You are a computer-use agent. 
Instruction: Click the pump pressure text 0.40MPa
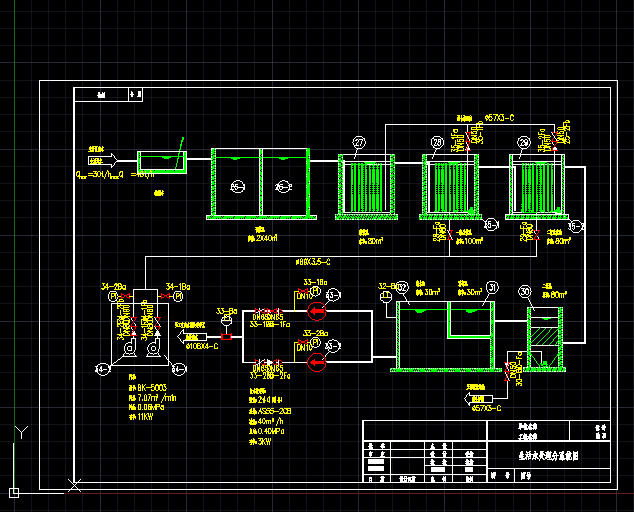(x=271, y=431)
